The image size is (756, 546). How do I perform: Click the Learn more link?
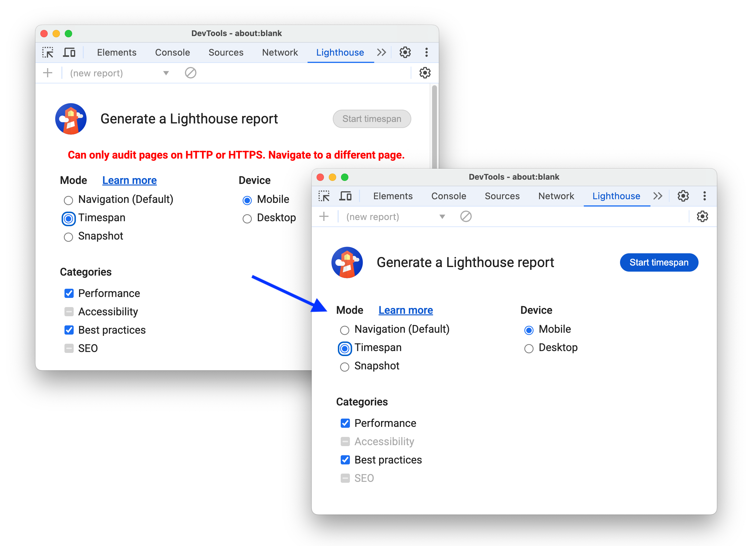pyautogui.click(x=405, y=310)
